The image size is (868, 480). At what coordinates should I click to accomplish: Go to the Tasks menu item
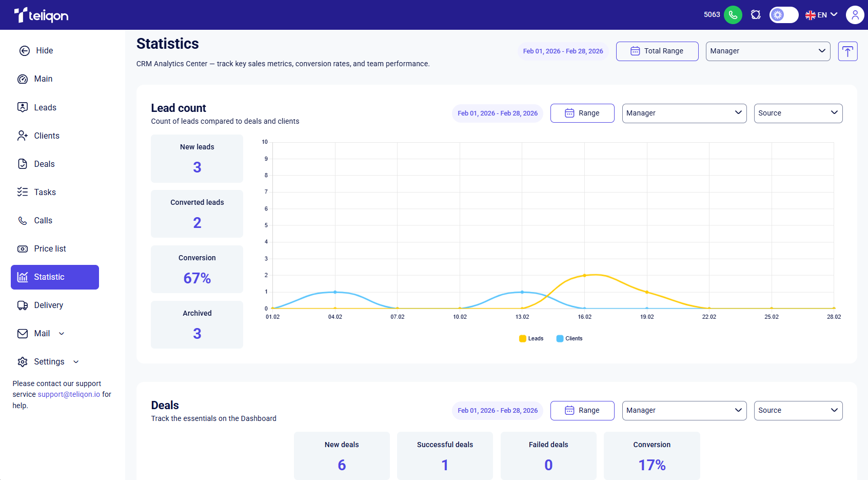click(45, 193)
